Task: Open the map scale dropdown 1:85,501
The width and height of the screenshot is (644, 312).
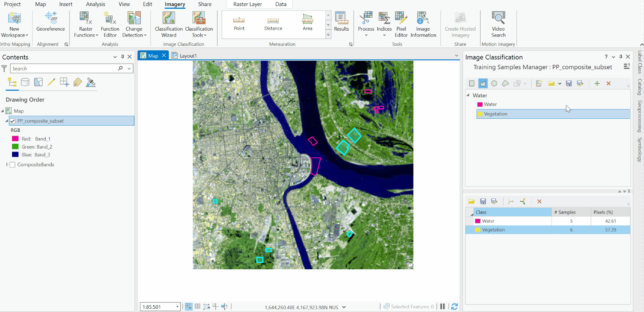Action: pos(177,307)
